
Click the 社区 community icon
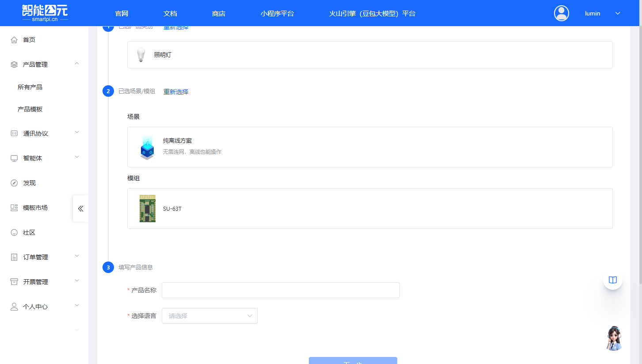click(x=14, y=232)
